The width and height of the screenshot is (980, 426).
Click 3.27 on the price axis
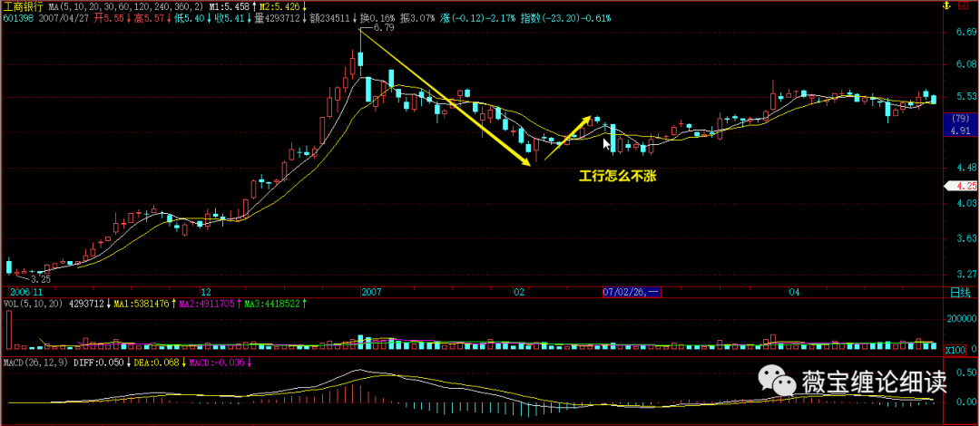pos(967,274)
